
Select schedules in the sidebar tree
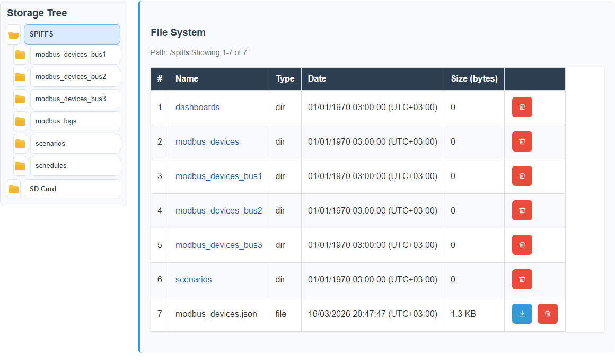[75, 165]
